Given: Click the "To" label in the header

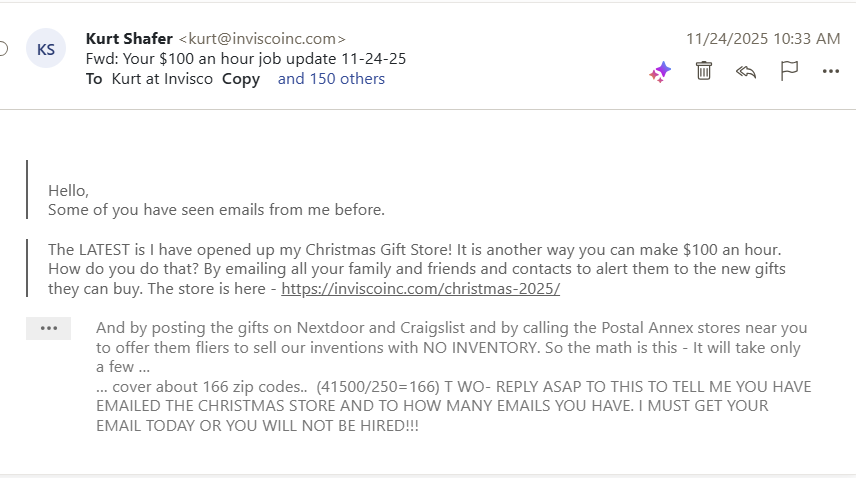Looking at the screenshot, I should pyautogui.click(x=94, y=79).
